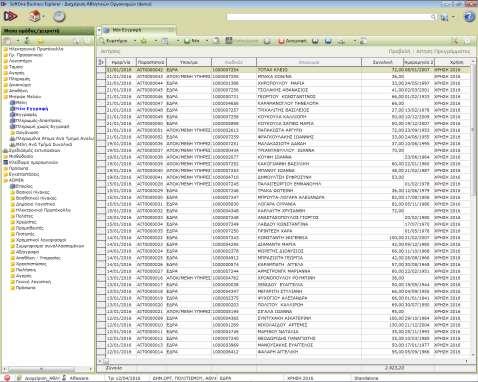Open dropdown arrow beside the layout icon
Screen dimensions: 478x382
pyautogui.click(x=178, y=41)
